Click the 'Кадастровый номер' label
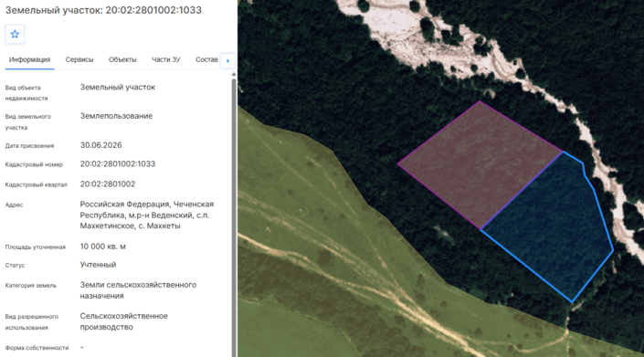Viewport: 644px width, 357px height. pos(34,164)
